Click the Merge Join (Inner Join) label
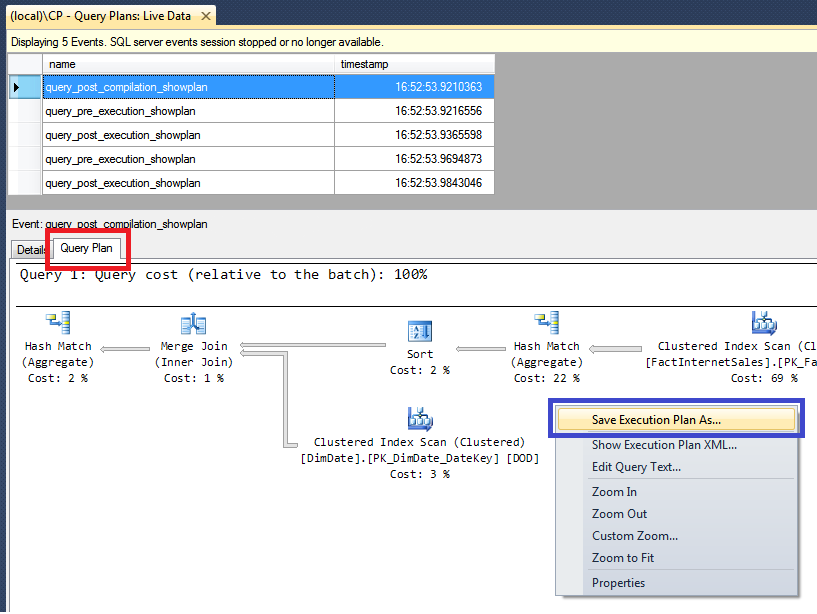The image size is (817, 614). tap(194, 354)
